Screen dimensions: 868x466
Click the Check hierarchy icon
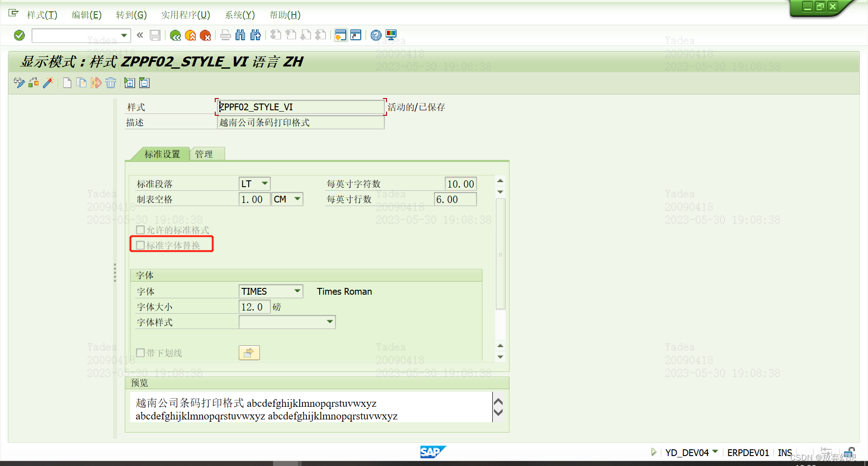point(34,83)
